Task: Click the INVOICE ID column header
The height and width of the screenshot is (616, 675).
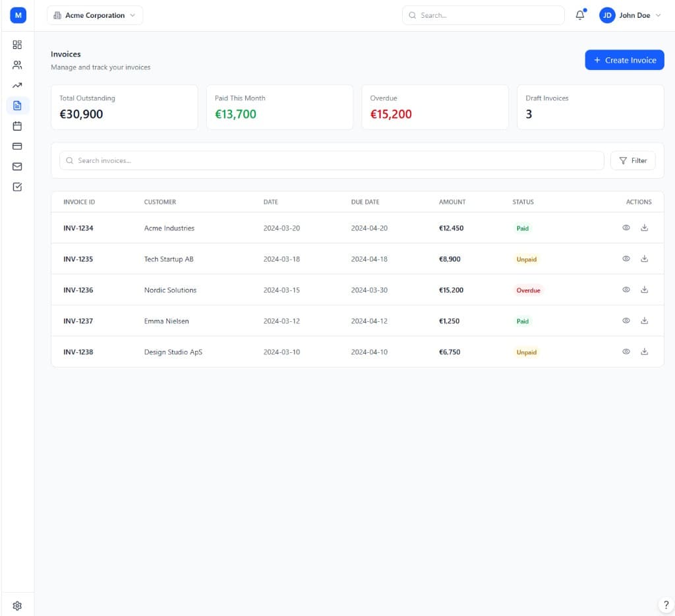Action: 79,202
